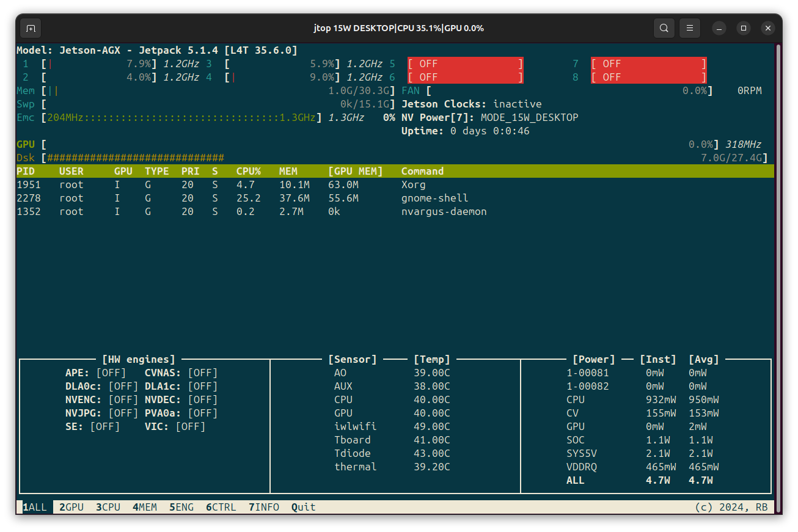Click the SOC power row
The height and width of the screenshot is (532, 798).
tap(640, 440)
